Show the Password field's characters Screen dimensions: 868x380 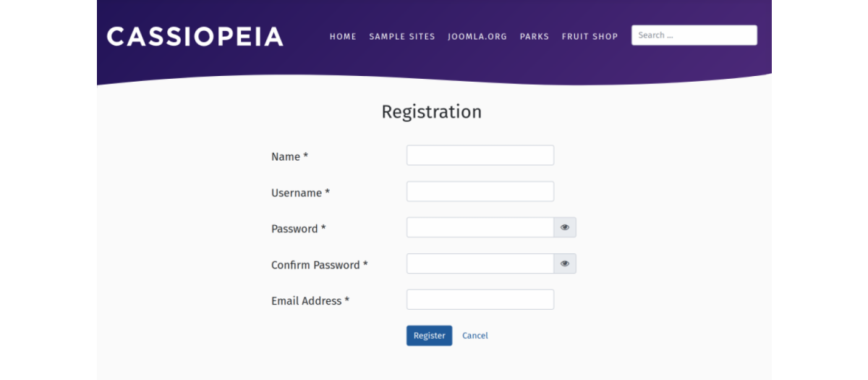tap(565, 227)
